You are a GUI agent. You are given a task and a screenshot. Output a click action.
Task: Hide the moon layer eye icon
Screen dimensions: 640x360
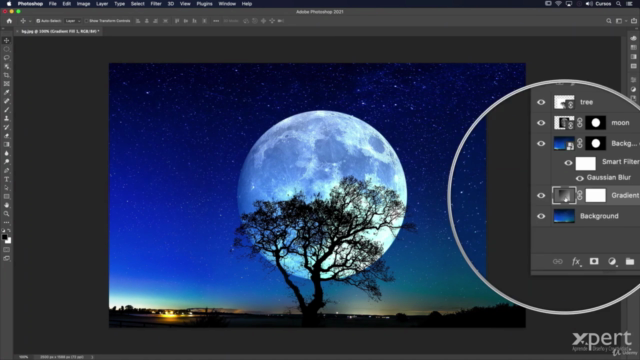click(541, 123)
